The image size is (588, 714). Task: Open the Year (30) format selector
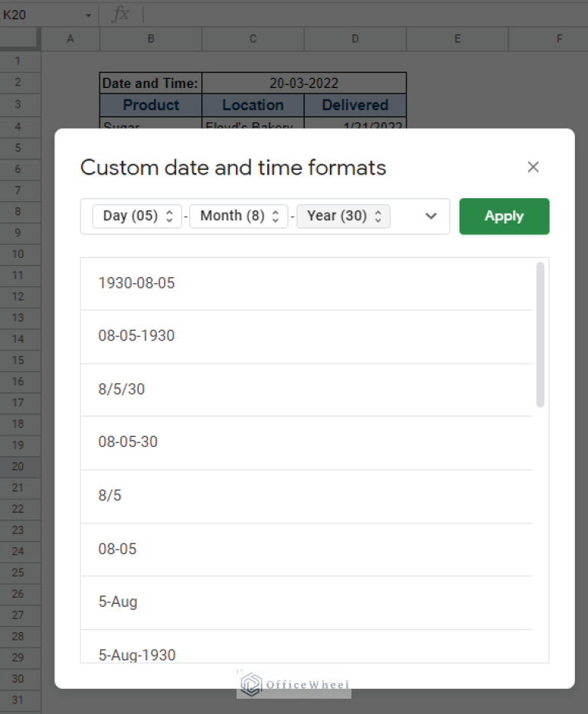[x=343, y=216]
